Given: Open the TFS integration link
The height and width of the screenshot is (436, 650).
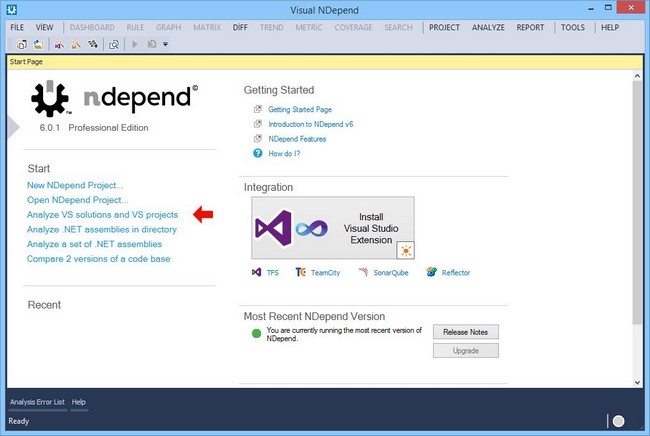Looking at the screenshot, I should pyautogui.click(x=273, y=272).
